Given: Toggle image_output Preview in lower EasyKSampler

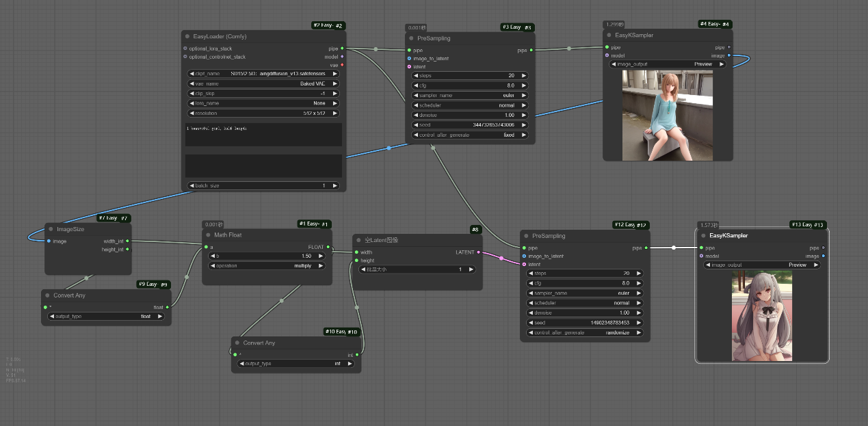Looking at the screenshot, I should pos(761,265).
